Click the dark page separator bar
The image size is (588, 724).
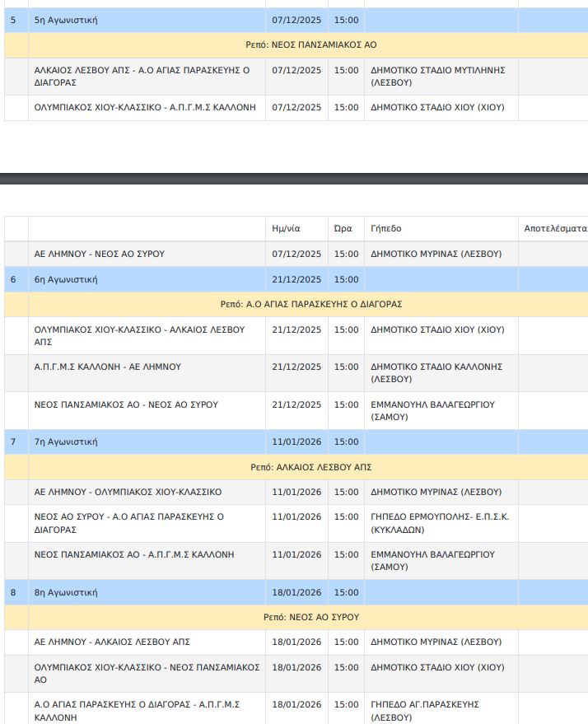point(294,179)
